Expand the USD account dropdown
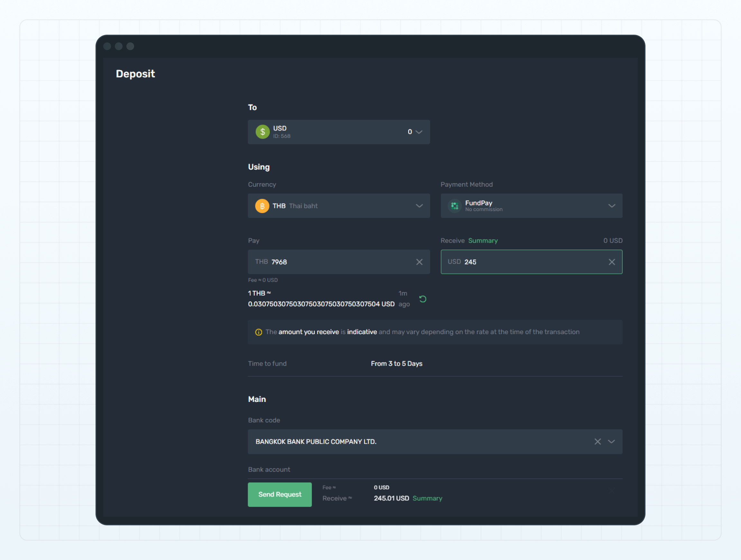Screen dimensions: 741x560 pos(419,132)
